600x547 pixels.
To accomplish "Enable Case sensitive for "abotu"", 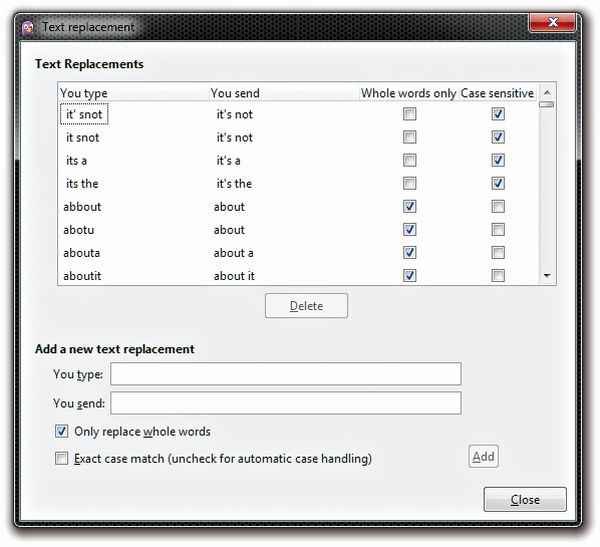I will [498, 230].
